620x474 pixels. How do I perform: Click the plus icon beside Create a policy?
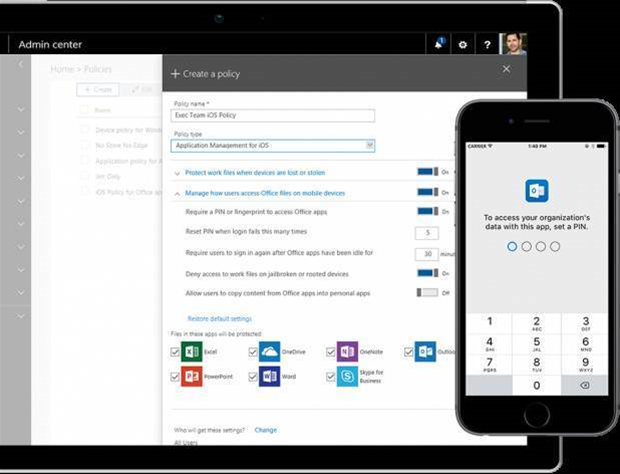tap(175, 74)
